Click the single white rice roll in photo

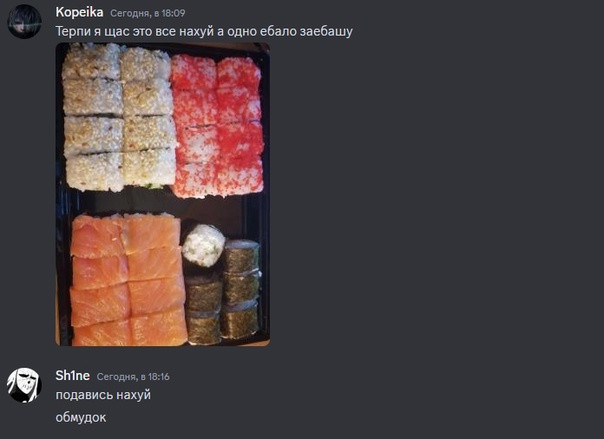point(203,246)
